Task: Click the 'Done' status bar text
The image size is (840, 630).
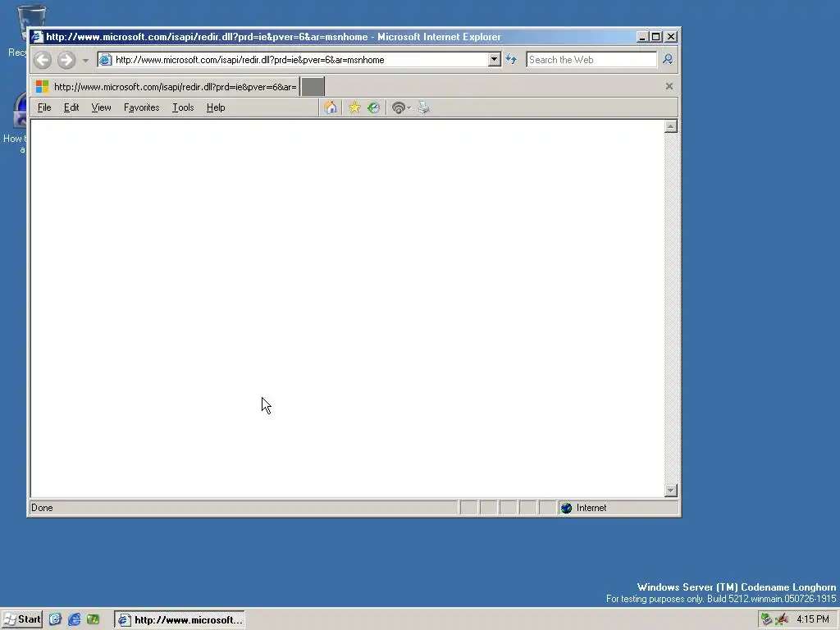Action: pos(42,508)
